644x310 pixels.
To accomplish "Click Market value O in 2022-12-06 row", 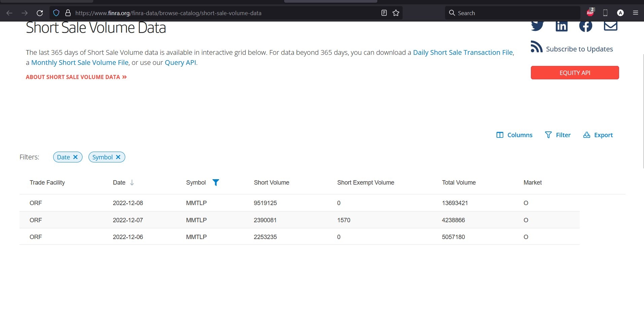I will pos(526,237).
